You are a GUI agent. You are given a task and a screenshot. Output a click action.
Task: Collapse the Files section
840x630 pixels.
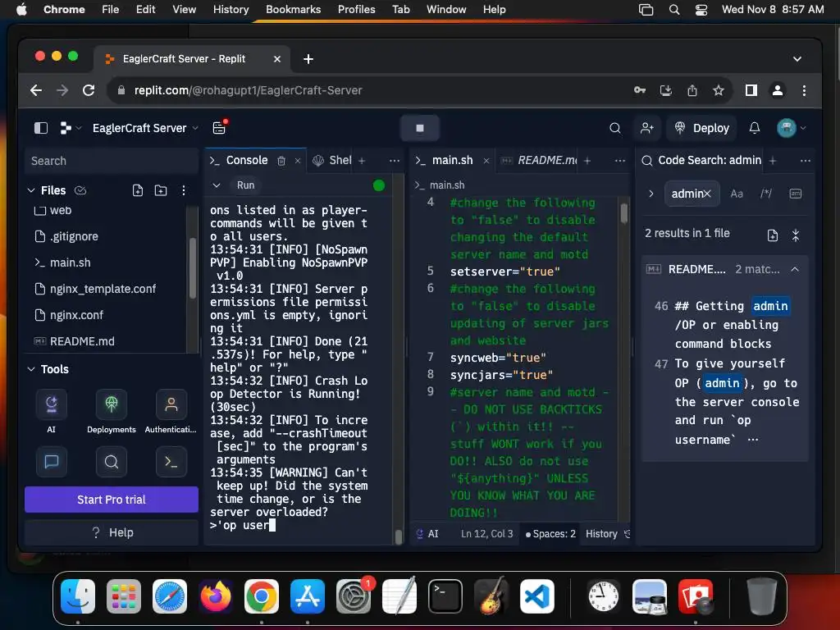click(x=31, y=190)
